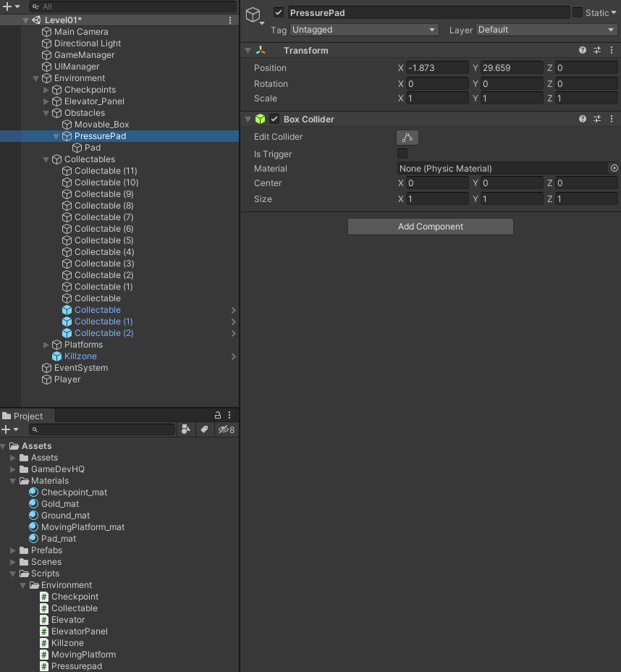Open Killzone prefab via right chevron
The image size is (621, 672).
(233, 356)
